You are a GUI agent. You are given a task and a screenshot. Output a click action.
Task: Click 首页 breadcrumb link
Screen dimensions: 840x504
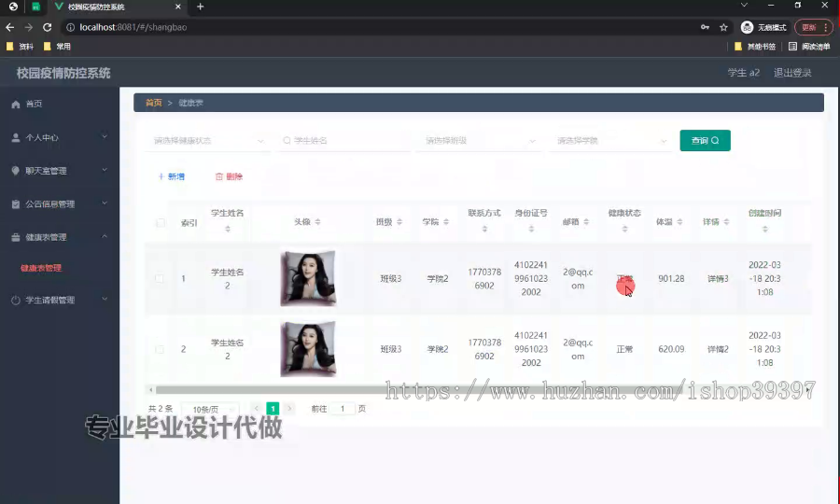tap(154, 103)
